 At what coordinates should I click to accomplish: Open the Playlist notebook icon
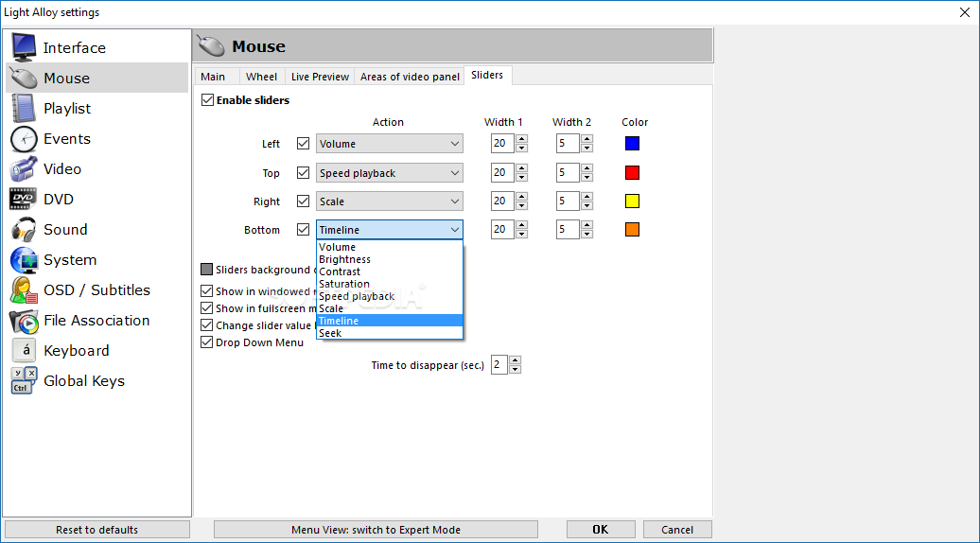pyautogui.click(x=24, y=108)
